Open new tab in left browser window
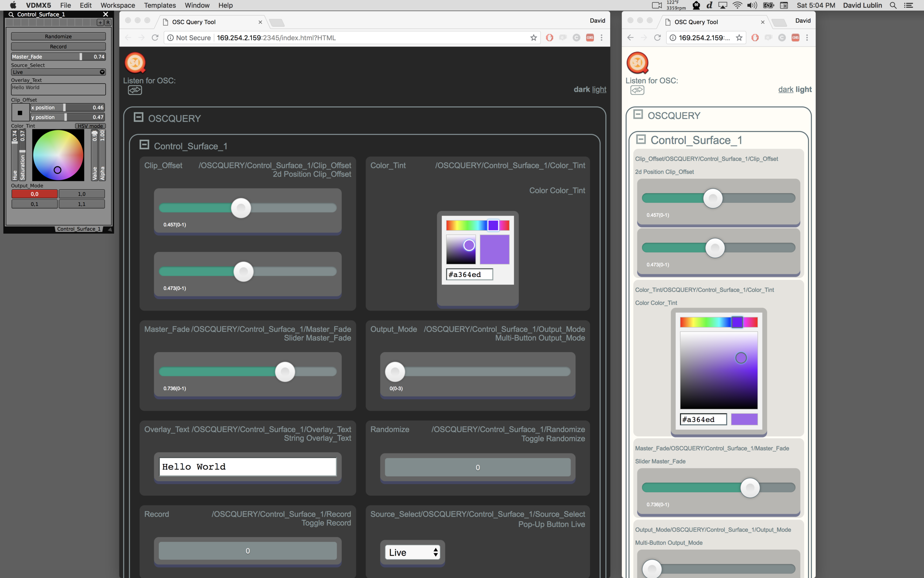 click(276, 23)
